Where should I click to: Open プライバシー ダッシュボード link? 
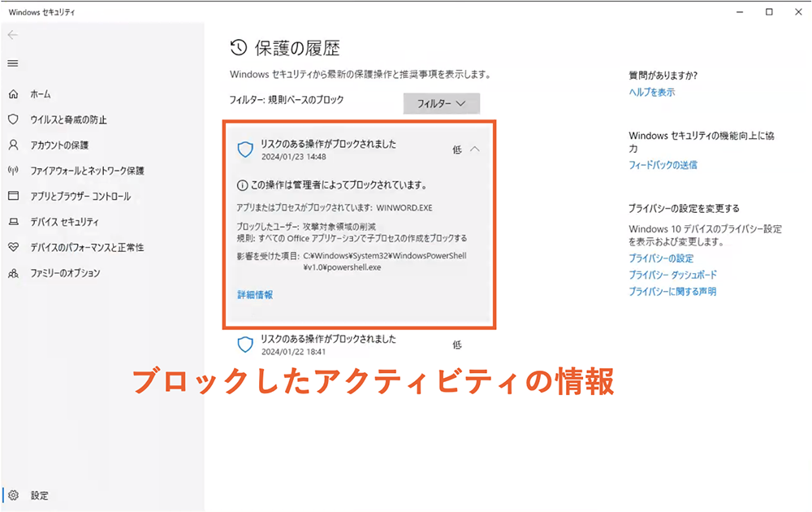pyautogui.click(x=672, y=275)
